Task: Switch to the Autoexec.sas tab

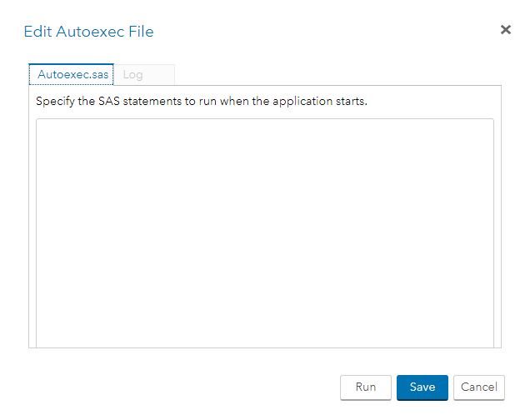Action: click(x=72, y=74)
